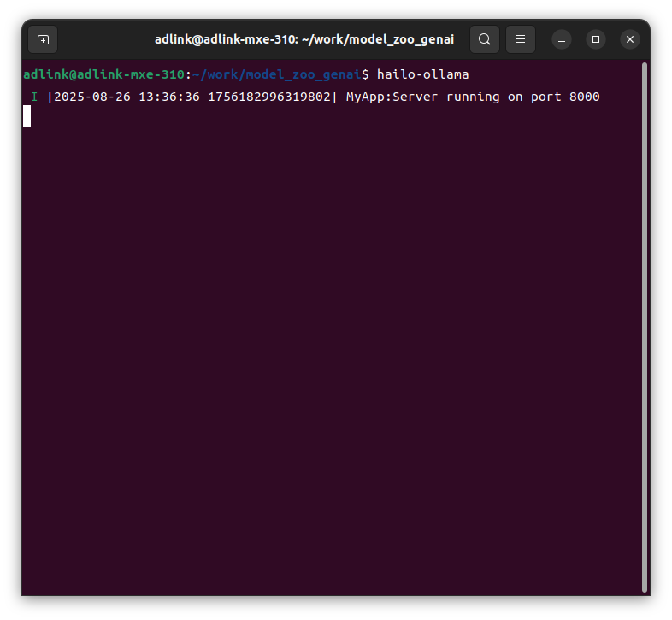The image size is (672, 620).
Task: Click 'MyApp:Server running on port 8000' message
Action: (x=473, y=97)
